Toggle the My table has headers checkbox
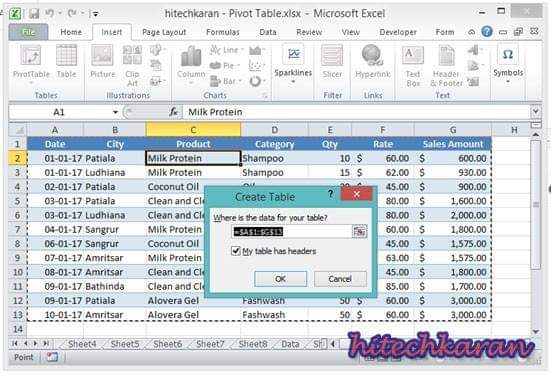The image size is (551, 375). (236, 251)
